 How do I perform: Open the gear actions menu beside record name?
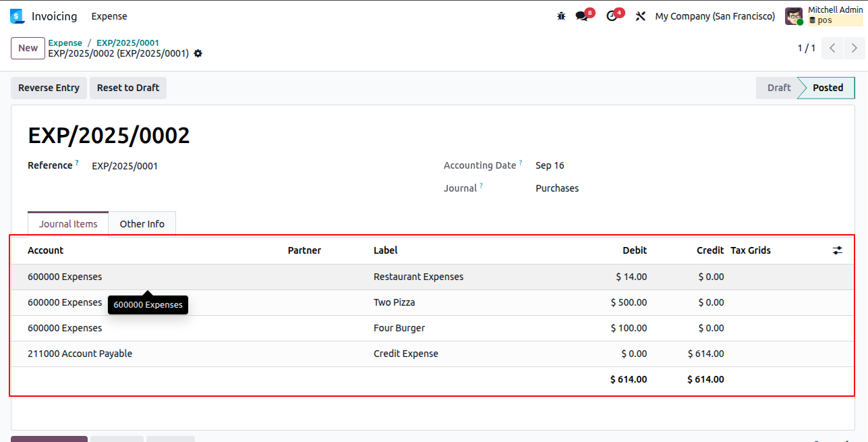198,53
